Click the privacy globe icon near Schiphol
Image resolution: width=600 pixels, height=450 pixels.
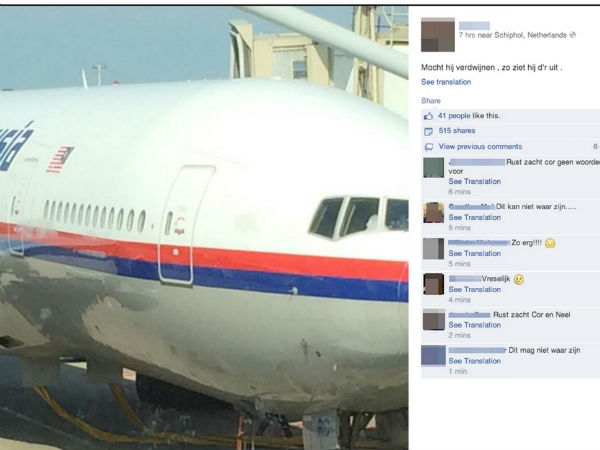[x=573, y=35]
